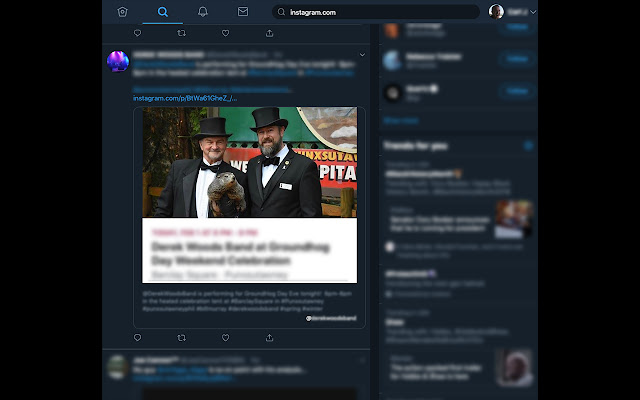Open the first trend news thumbnail image

click(x=513, y=219)
